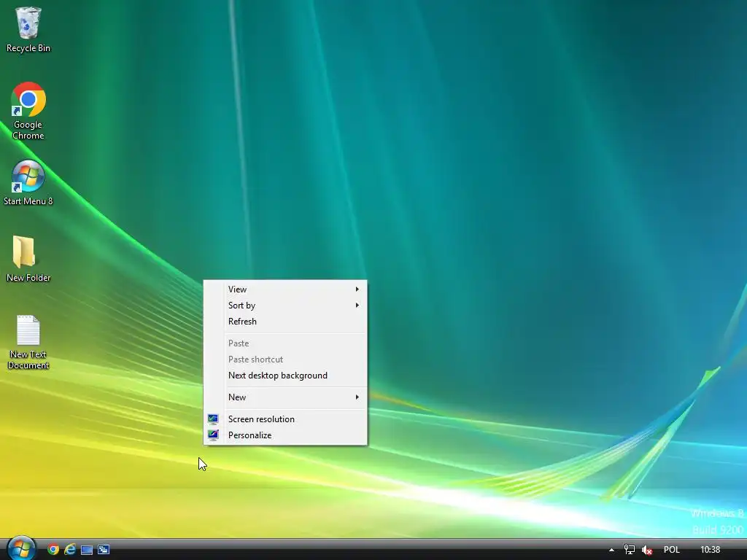The height and width of the screenshot is (560, 747).
Task: Click the disabled Paste shortcut entry
Action: [x=285, y=359]
